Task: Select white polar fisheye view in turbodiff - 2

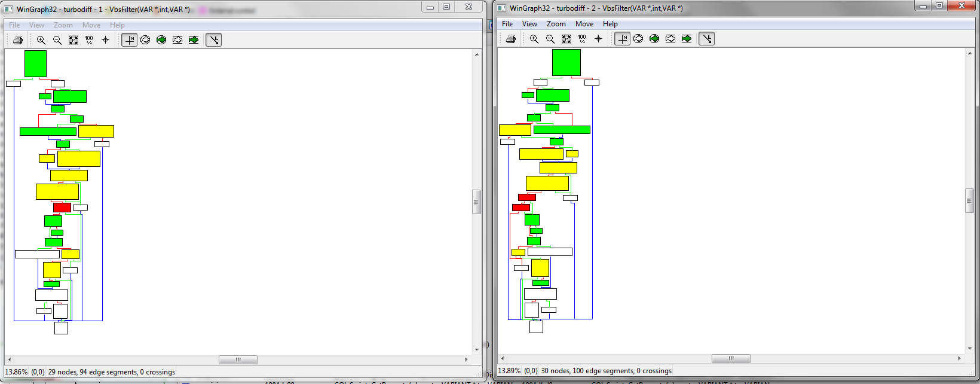Action: click(x=638, y=39)
